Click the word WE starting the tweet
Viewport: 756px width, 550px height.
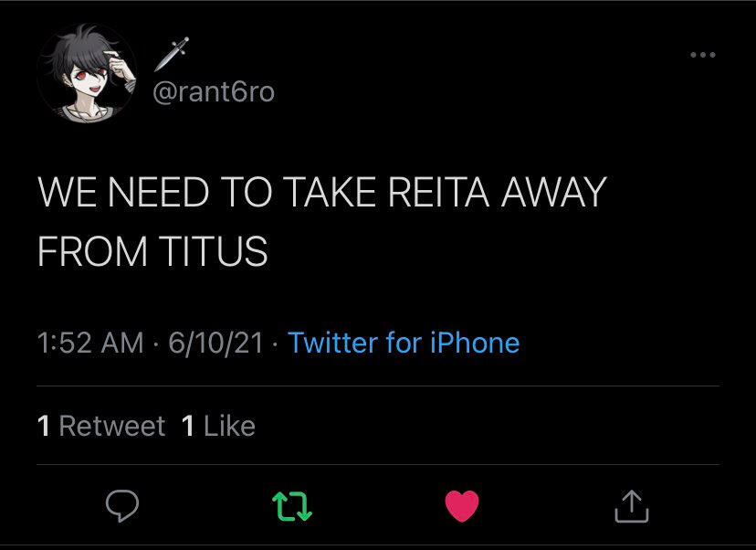coord(63,194)
